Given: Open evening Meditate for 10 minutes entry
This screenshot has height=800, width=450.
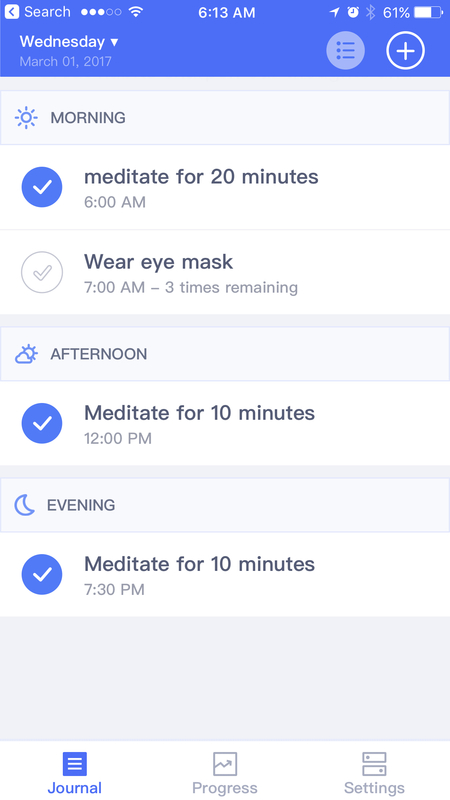Looking at the screenshot, I should (225, 574).
